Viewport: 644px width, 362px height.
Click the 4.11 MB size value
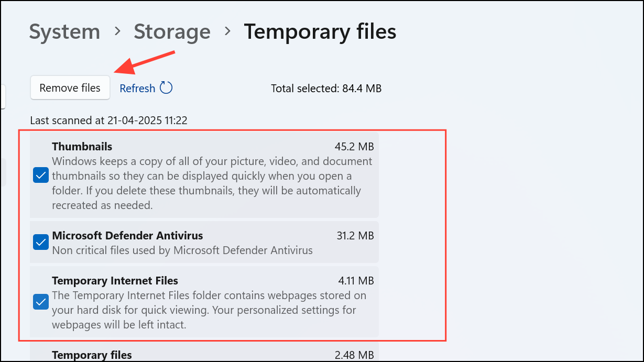pos(356,281)
